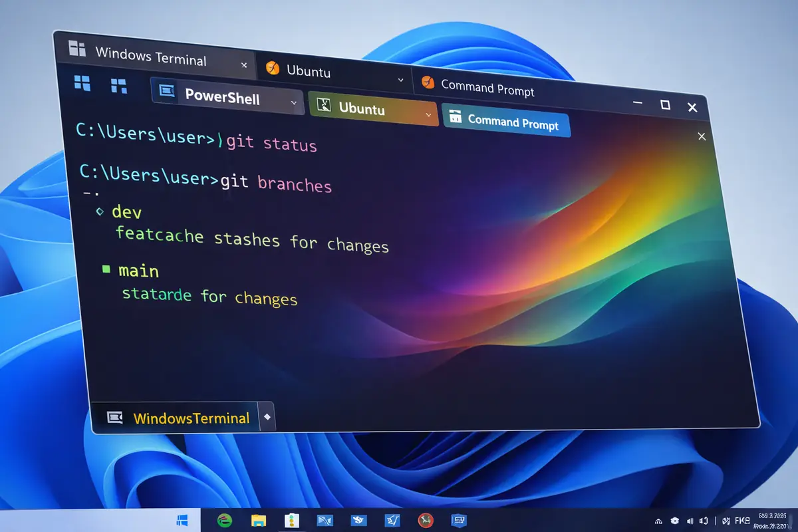Close the pane using the small X button
This screenshot has width=798, height=532.
702,136
